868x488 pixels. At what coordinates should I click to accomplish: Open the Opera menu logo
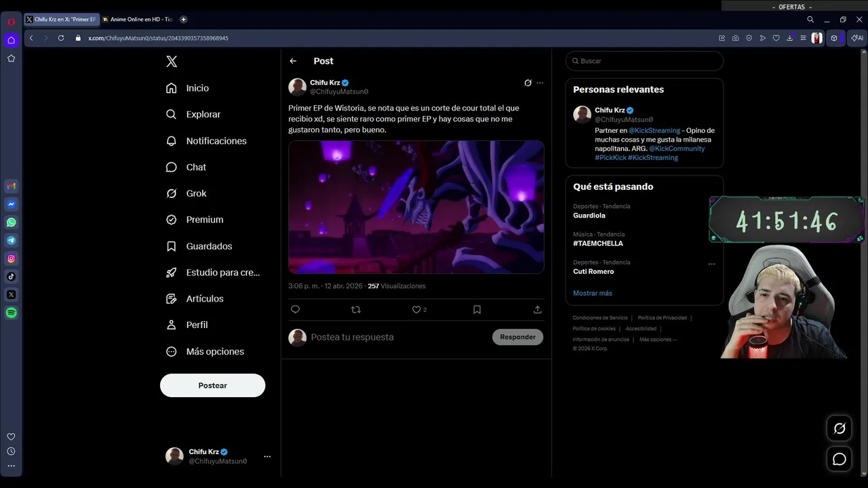(x=11, y=22)
